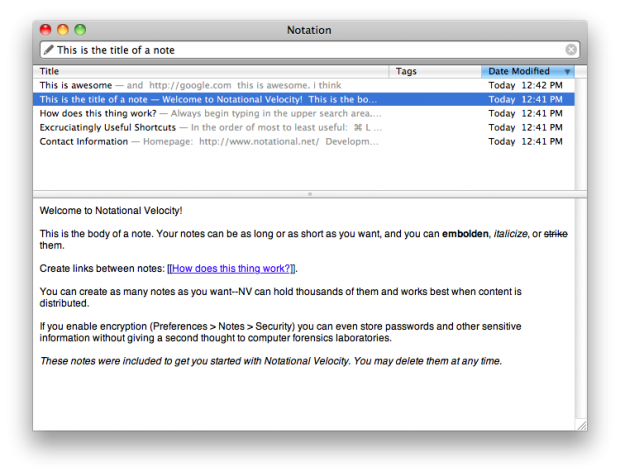Sort notes by the Title column header
The width and height of the screenshot is (620, 476).
coord(211,71)
